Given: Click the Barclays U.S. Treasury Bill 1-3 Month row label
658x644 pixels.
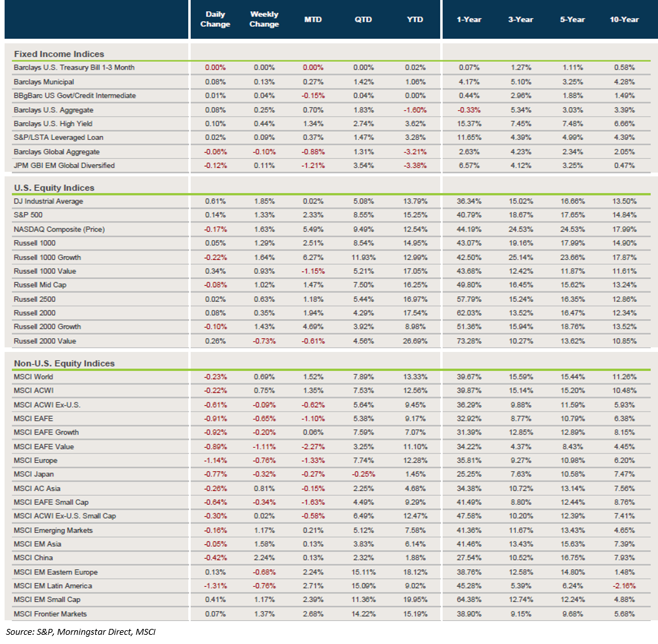Looking at the screenshot, I should click(x=74, y=68).
